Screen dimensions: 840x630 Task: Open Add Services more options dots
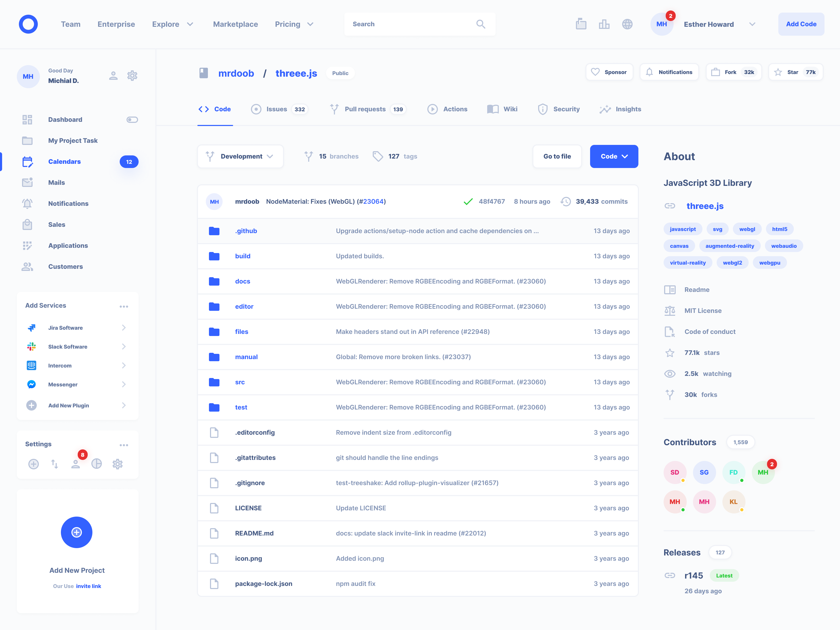(124, 306)
